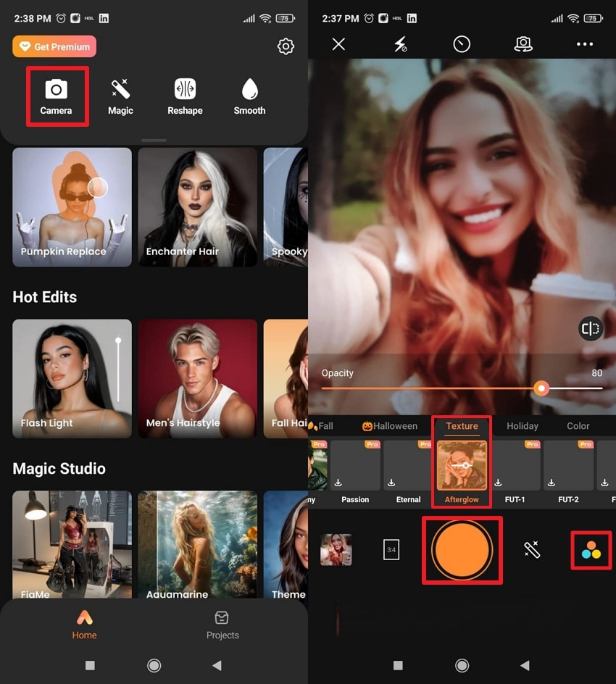Select the Halloween filter category
616x684 pixels.
point(390,426)
